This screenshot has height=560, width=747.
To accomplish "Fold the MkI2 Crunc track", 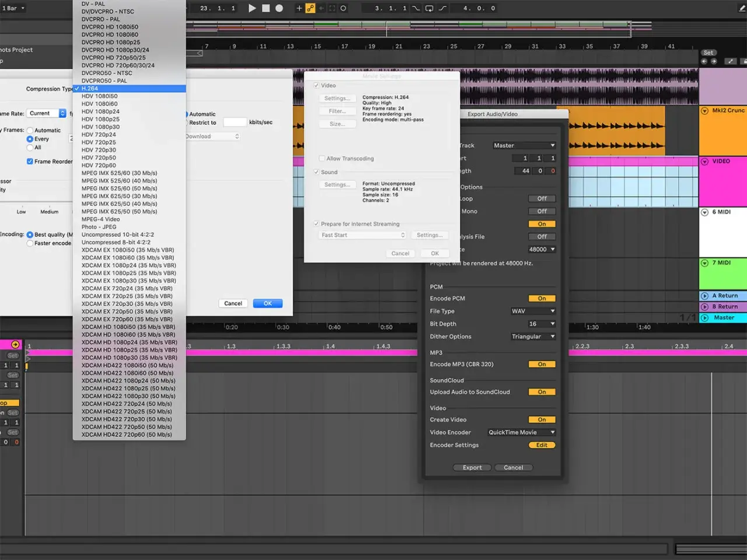I will (705, 110).
